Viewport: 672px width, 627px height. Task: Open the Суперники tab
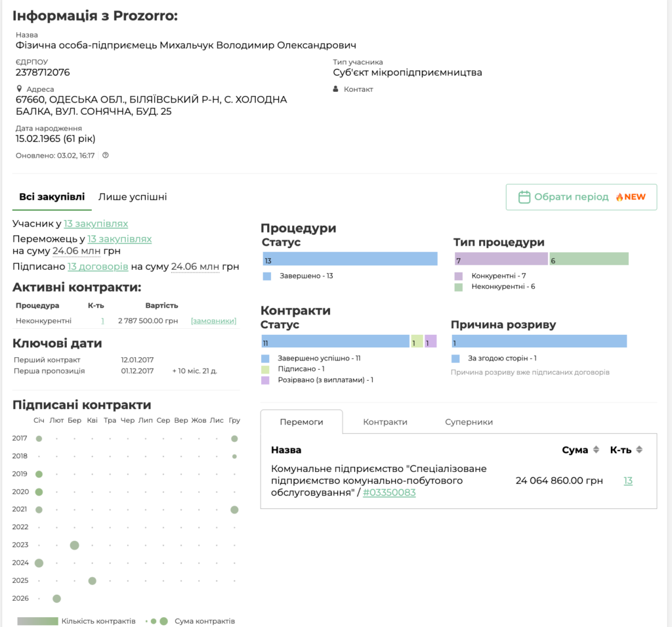coord(469,422)
